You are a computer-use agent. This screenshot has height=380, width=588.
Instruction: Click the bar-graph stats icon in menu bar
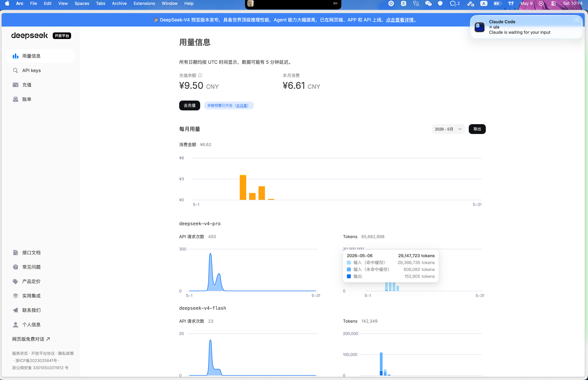click(x=471, y=3)
